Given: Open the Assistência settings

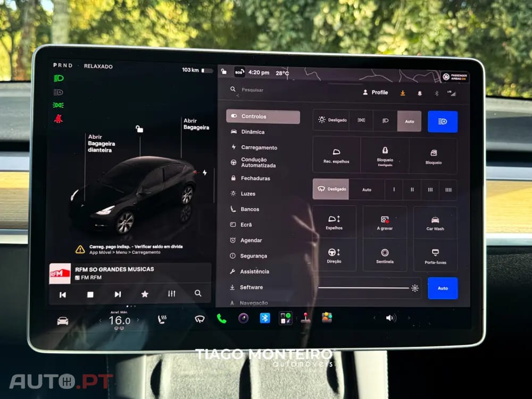Looking at the screenshot, I should pos(250,271).
